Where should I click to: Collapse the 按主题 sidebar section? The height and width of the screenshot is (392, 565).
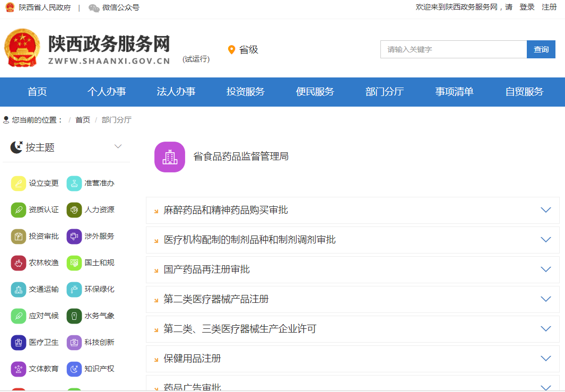click(118, 146)
